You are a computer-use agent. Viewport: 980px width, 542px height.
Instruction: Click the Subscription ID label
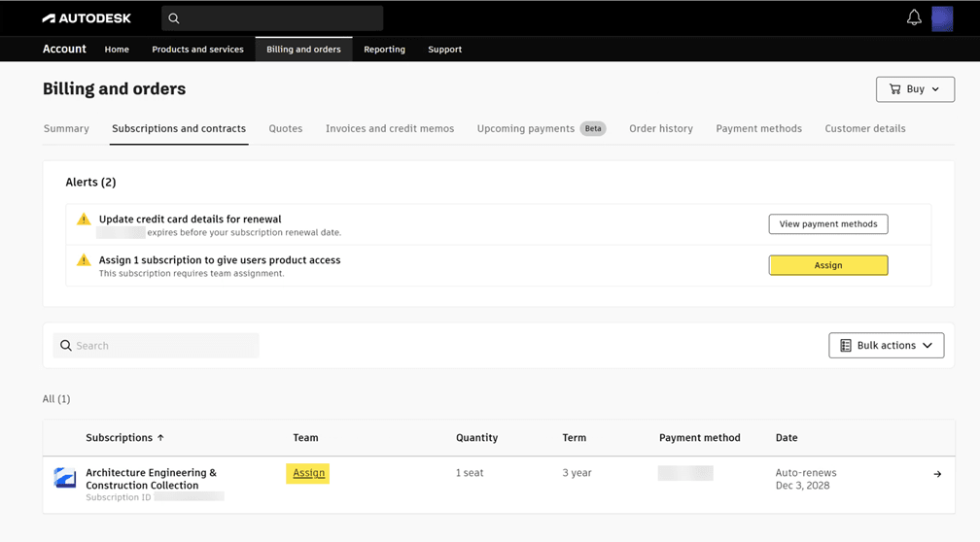[x=119, y=497]
